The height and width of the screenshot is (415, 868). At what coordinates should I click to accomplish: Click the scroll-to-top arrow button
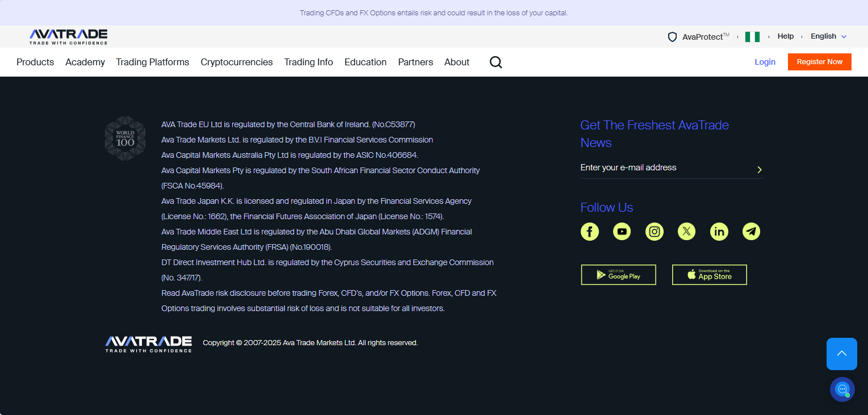click(841, 354)
